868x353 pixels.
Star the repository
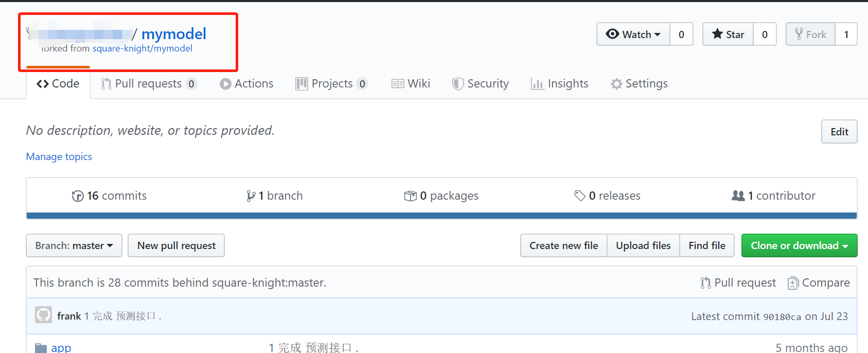tap(728, 34)
